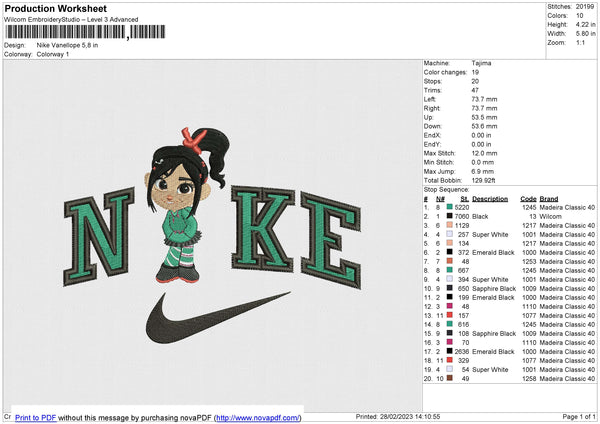The width and height of the screenshot is (600, 424).
Task: Click the trims value 47
Action: pyautogui.click(x=475, y=90)
